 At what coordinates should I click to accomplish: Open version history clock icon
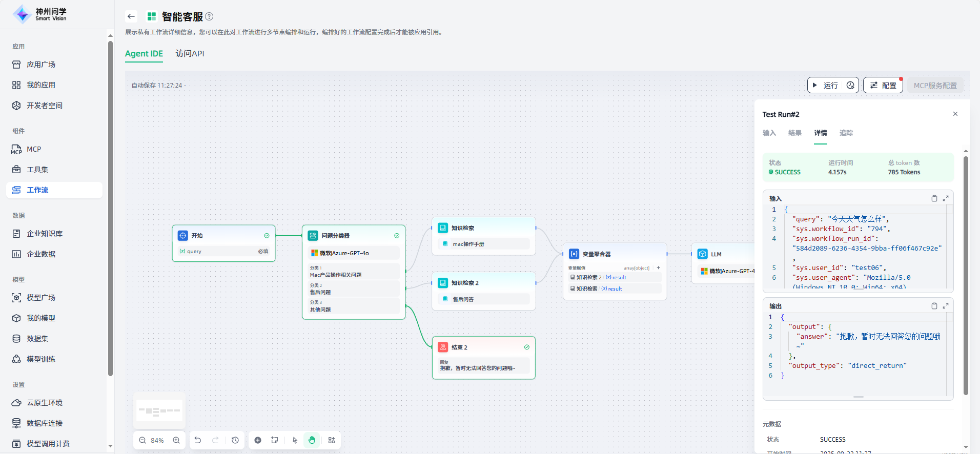coord(235,440)
